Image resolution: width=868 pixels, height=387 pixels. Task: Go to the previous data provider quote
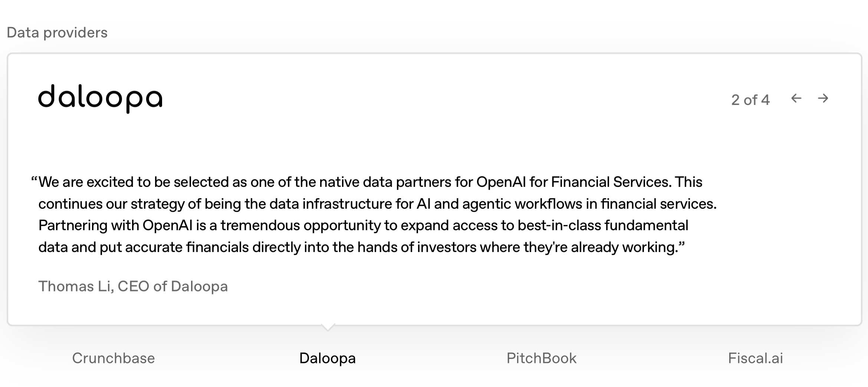click(796, 98)
